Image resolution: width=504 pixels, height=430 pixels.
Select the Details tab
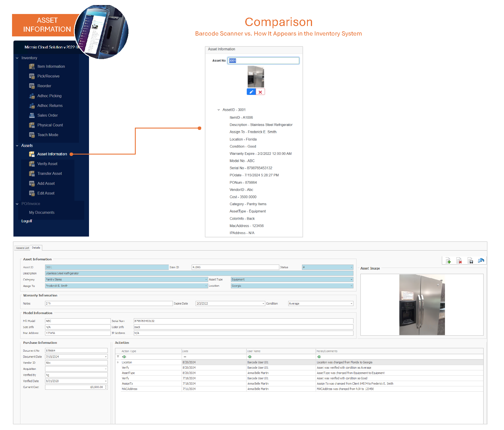click(x=36, y=248)
